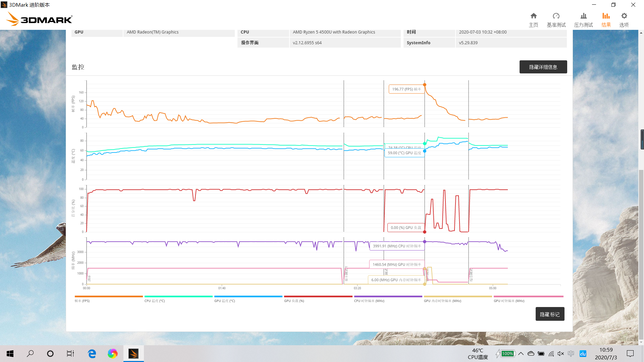Click the 59.00 (°C) GPU temperature tooltip
The image size is (644, 362).
pos(404,153)
